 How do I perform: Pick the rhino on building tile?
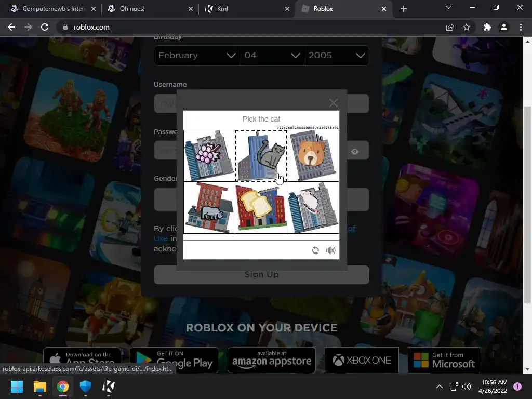209,207
